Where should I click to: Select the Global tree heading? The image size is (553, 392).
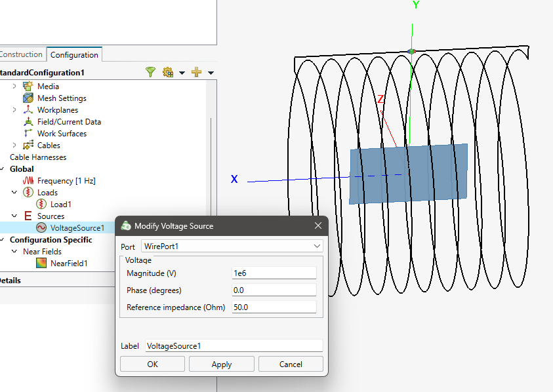[22, 169]
